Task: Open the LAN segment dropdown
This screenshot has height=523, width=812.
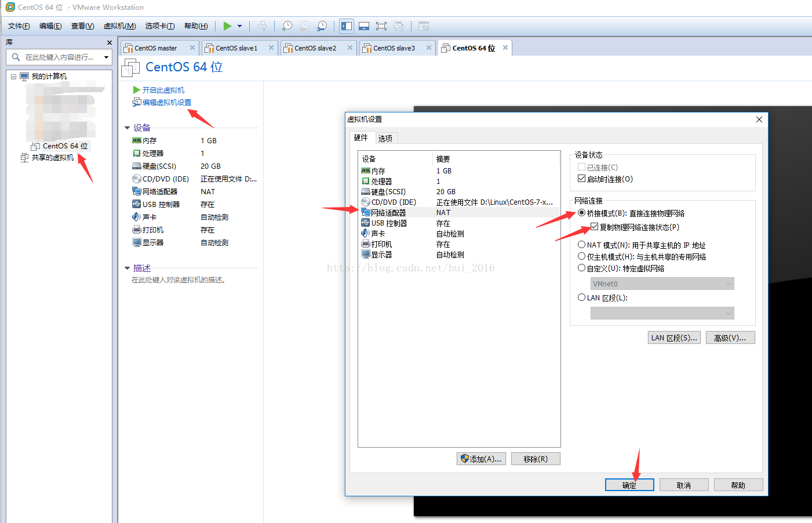Action: click(x=662, y=313)
